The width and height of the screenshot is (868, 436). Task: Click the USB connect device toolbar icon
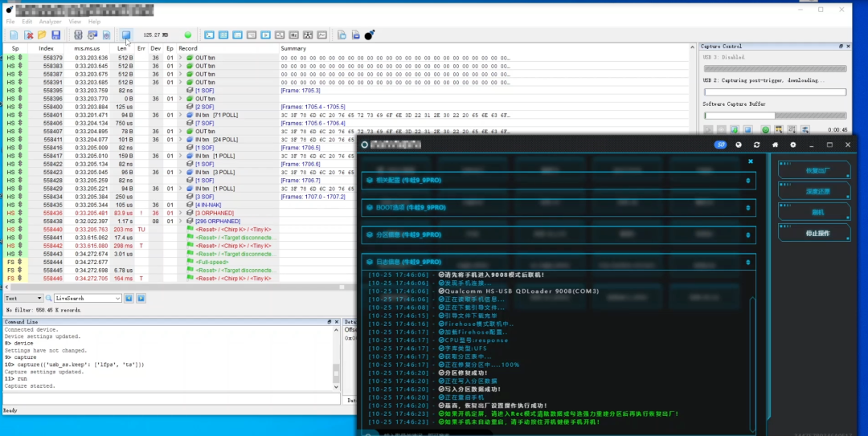point(78,35)
